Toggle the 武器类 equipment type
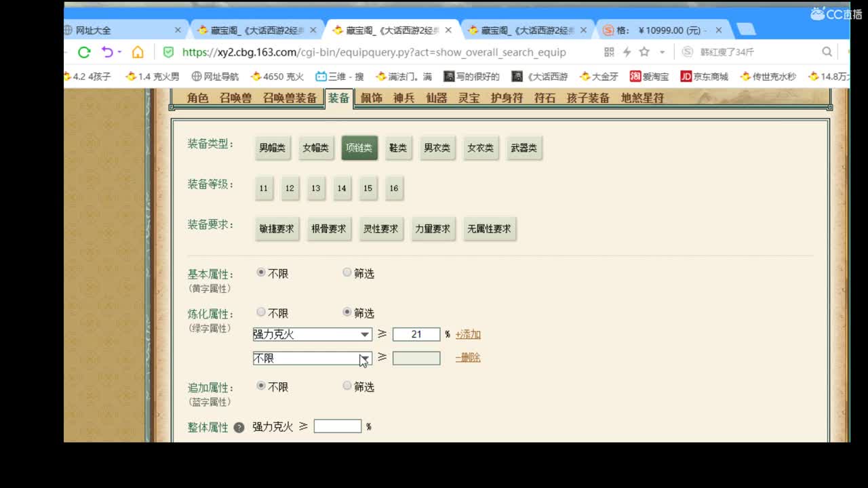 point(524,148)
